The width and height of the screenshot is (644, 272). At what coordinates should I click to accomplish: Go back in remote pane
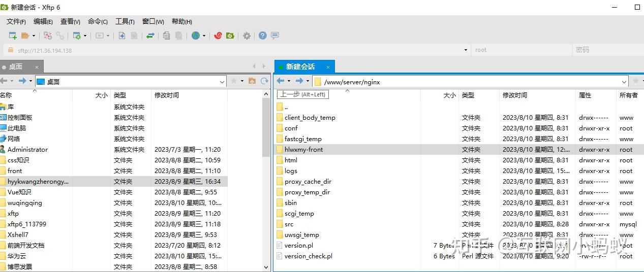(x=280, y=81)
